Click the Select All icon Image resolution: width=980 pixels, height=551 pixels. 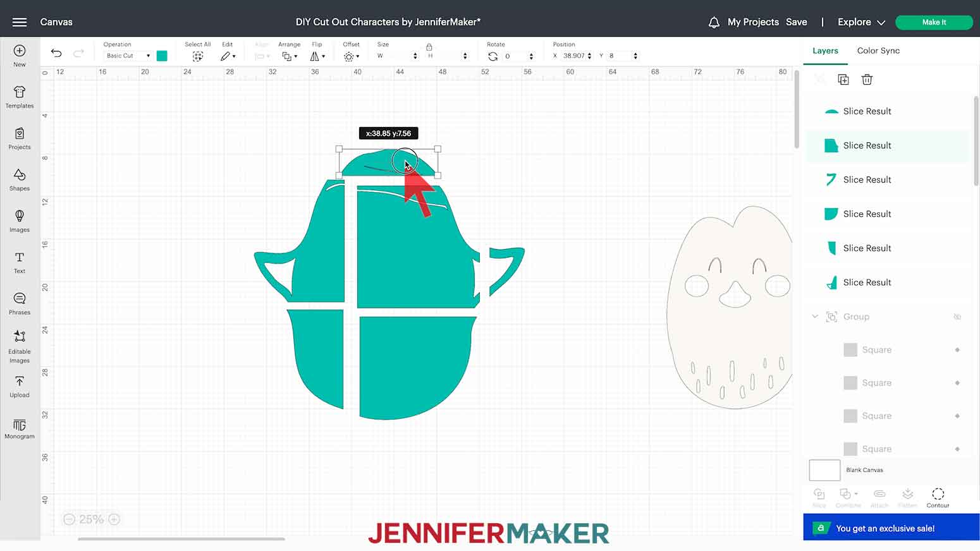pos(198,56)
